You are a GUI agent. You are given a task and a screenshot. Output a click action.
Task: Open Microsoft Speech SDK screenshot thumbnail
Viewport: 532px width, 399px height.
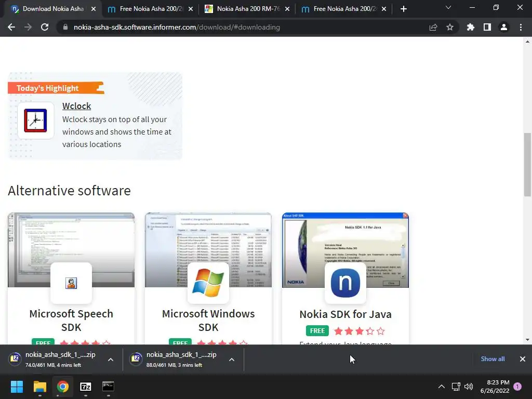pos(71,250)
